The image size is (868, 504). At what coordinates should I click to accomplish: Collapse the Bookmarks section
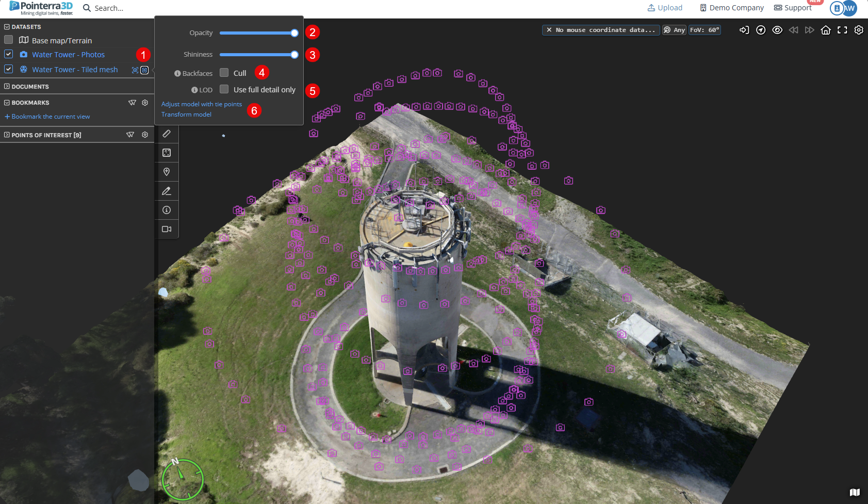(7, 103)
